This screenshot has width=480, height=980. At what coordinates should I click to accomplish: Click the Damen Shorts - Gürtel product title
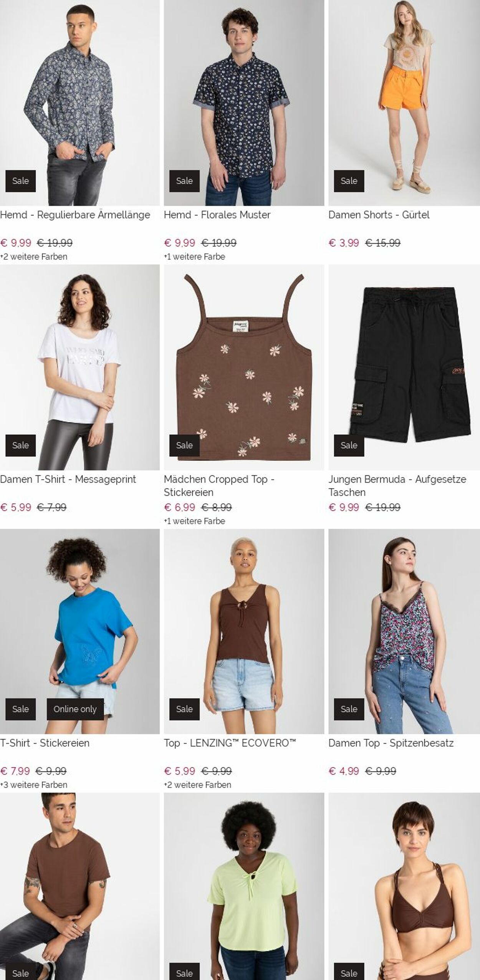click(379, 215)
